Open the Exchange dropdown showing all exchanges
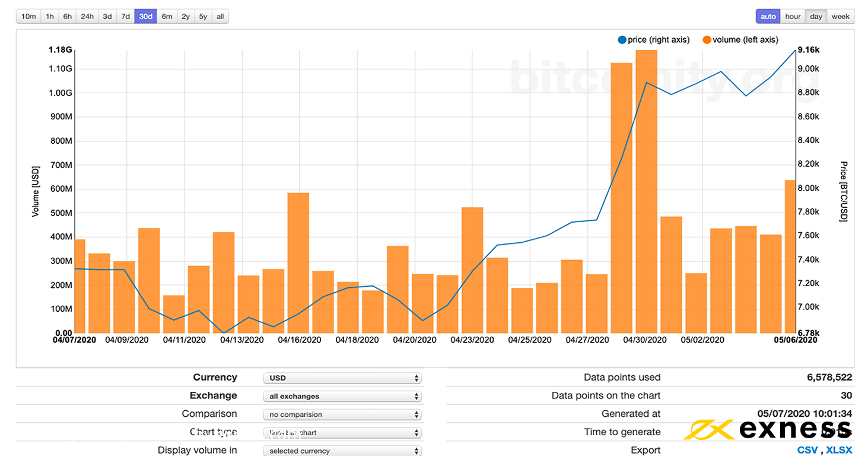868x456 pixels. pyautogui.click(x=342, y=396)
